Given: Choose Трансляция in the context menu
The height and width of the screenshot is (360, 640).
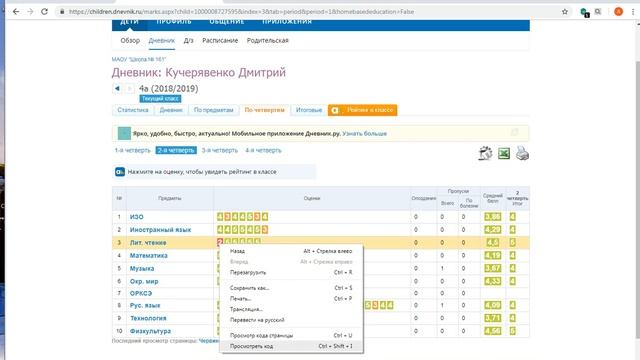Looking at the screenshot, I should (x=291, y=309).
